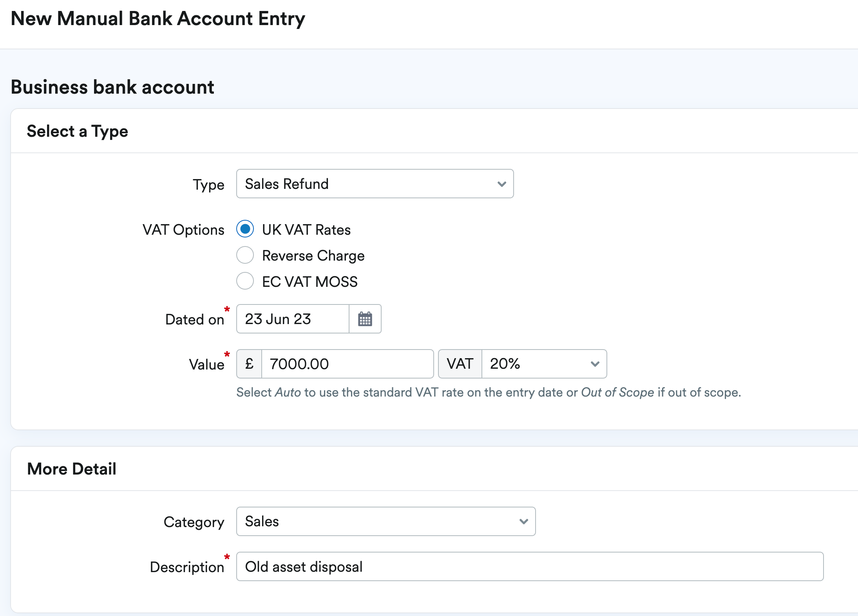Select the EC VAT MOSS option
Viewport: 858px width, 616px height.
pos(245,281)
